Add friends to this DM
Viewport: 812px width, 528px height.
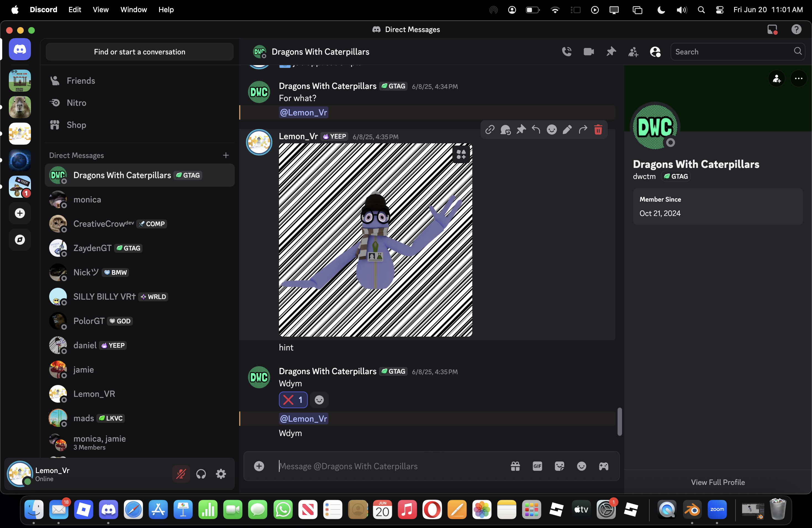tap(633, 52)
